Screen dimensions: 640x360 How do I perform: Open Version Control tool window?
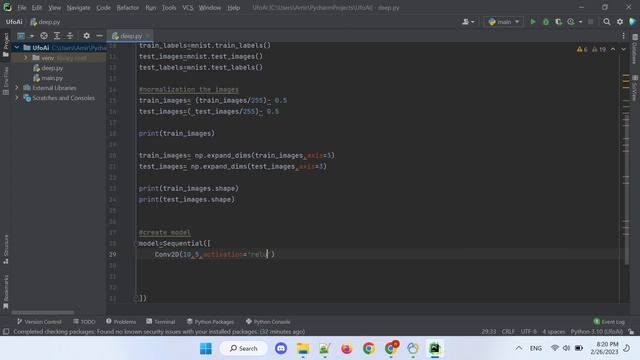39,322
